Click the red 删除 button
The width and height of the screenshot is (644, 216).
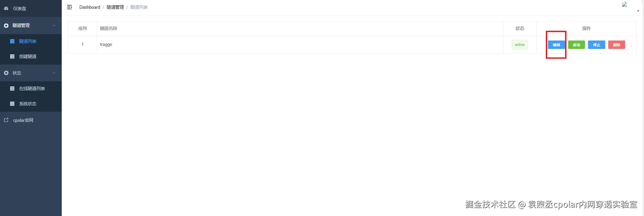(x=617, y=45)
